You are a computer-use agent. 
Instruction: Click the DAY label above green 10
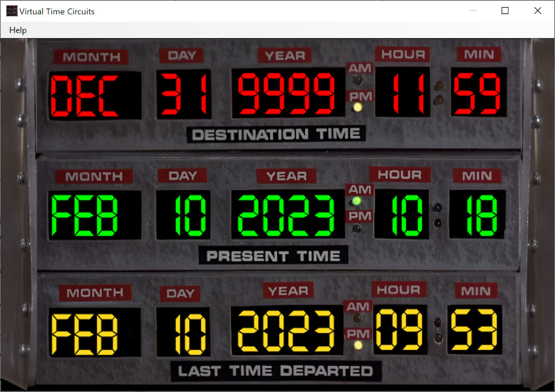point(182,176)
